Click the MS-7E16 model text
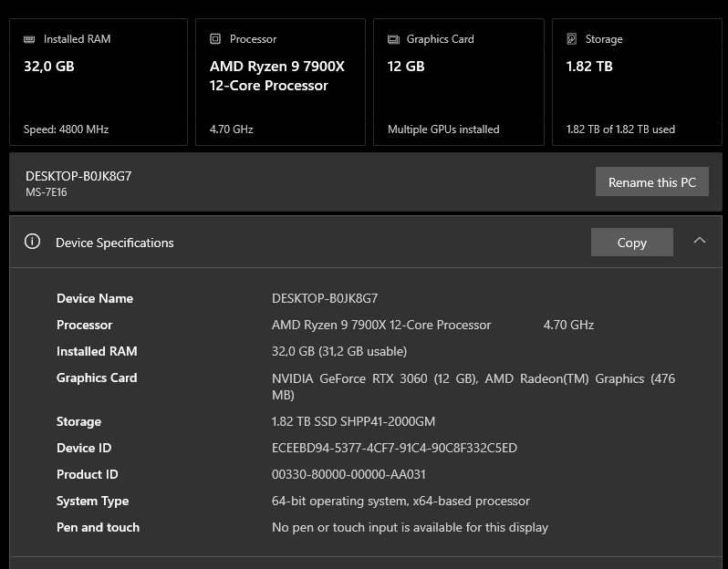 pyautogui.click(x=47, y=192)
